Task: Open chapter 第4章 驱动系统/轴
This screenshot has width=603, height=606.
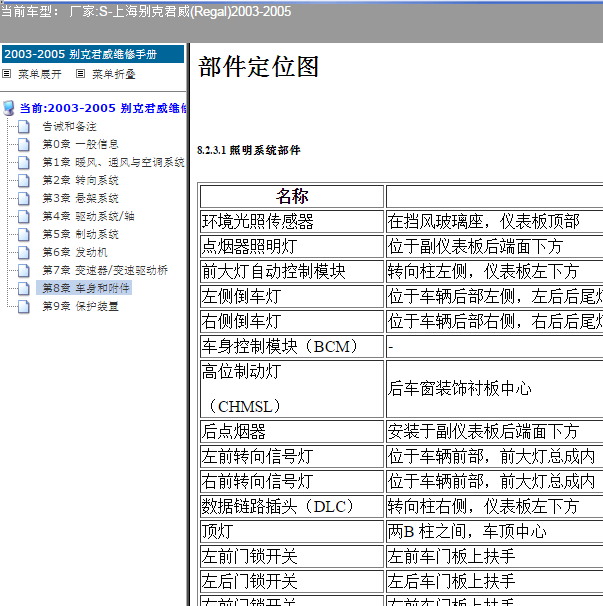Action: click(89, 216)
